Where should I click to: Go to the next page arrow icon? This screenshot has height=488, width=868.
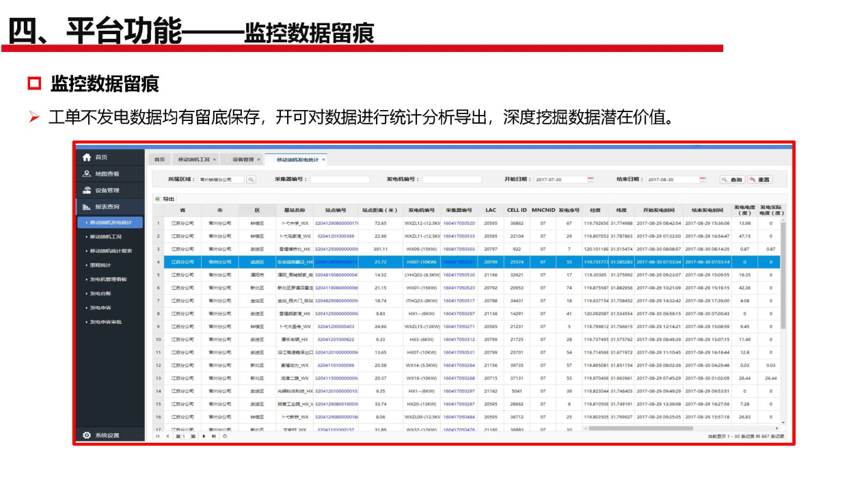point(204,436)
